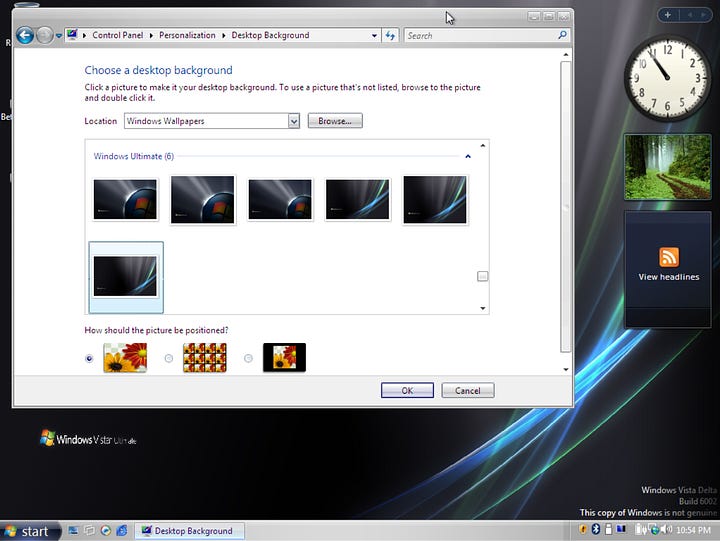Confirm with the OK button

pyautogui.click(x=407, y=390)
